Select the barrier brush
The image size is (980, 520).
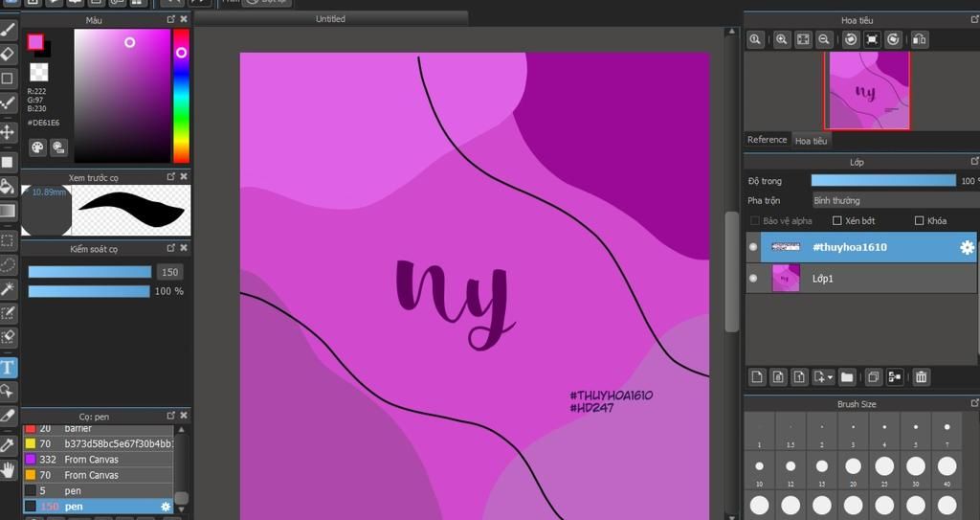pos(99,429)
